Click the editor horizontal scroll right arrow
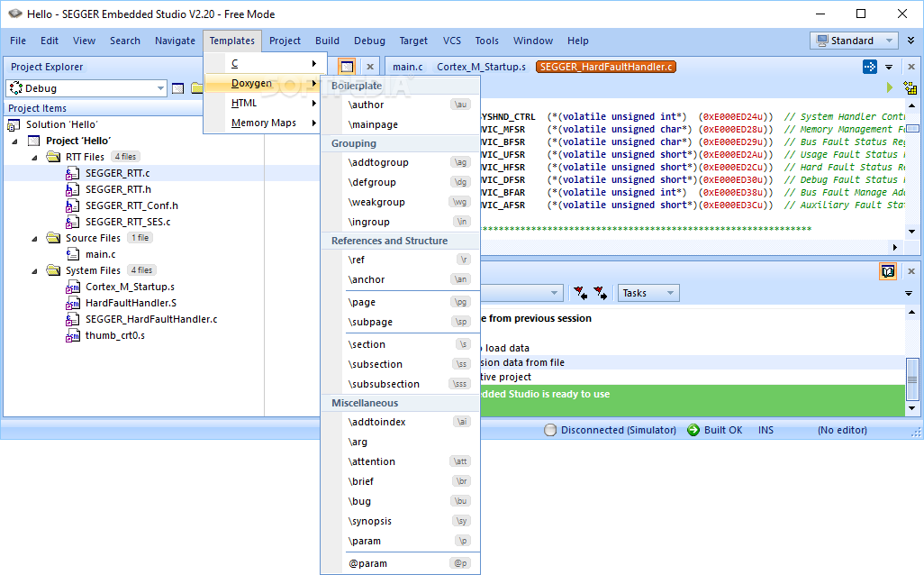The image size is (924, 575). 894,247
